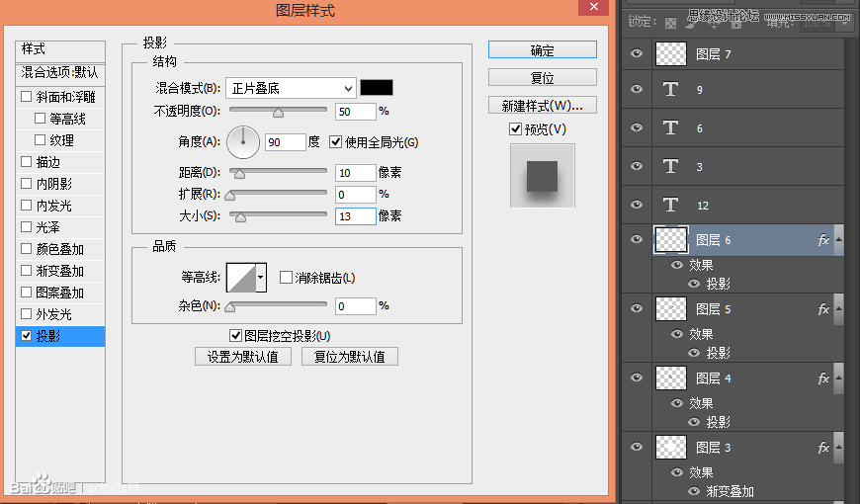Collapse effects list of 图层 6
This screenshot has width=860, height=504.
coord(838,240)
